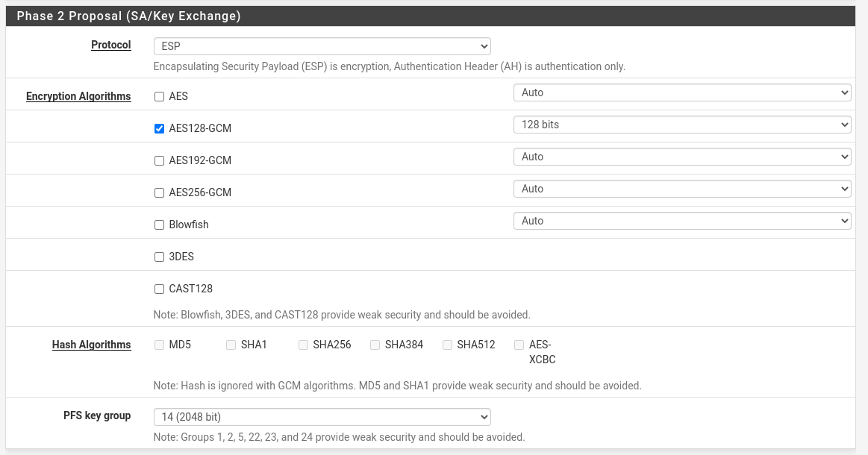
Task: Enable the SHA256 hash algorithm
Action: 303,345
